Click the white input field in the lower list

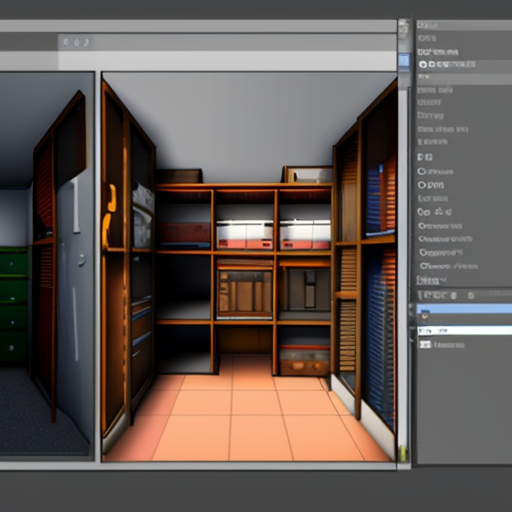[465, 331]
